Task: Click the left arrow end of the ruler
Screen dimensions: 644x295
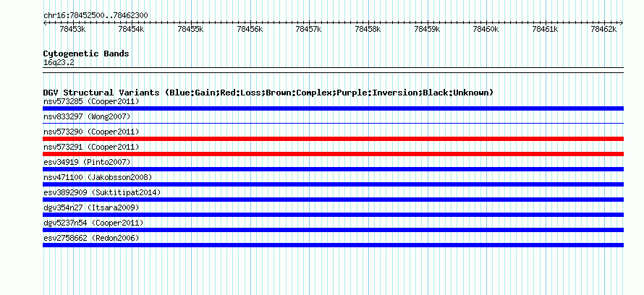Action: point(45,23)
